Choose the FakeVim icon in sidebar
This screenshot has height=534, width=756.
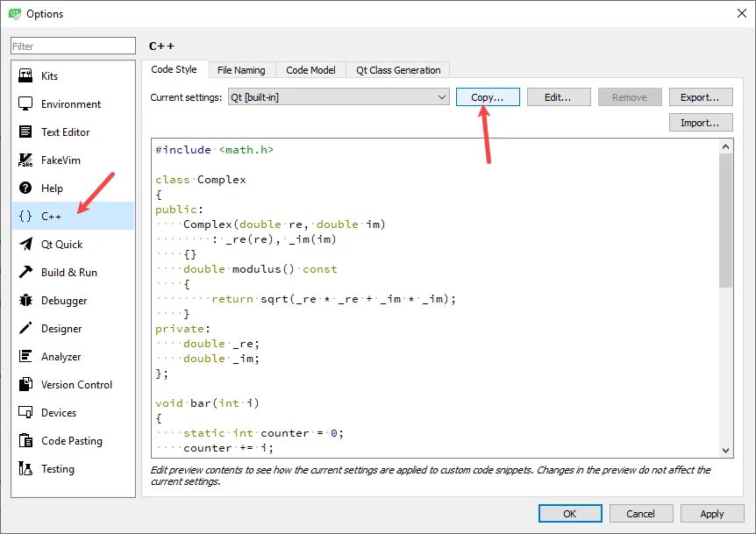25,160
